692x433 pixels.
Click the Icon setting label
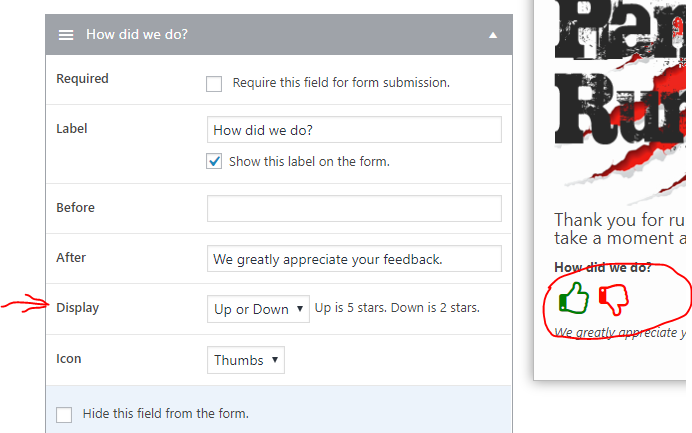(x=69, y=358)
